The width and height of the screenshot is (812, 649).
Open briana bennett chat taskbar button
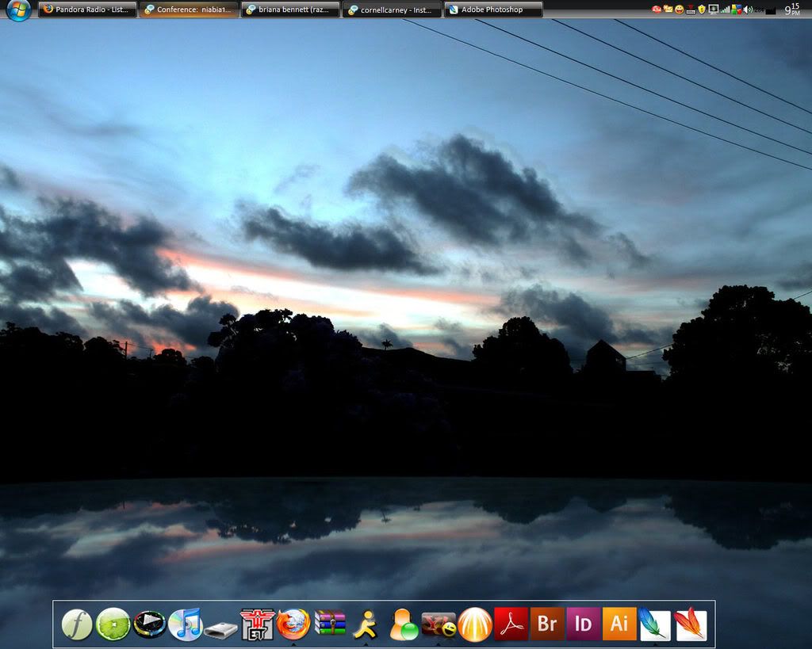(290, 10)
